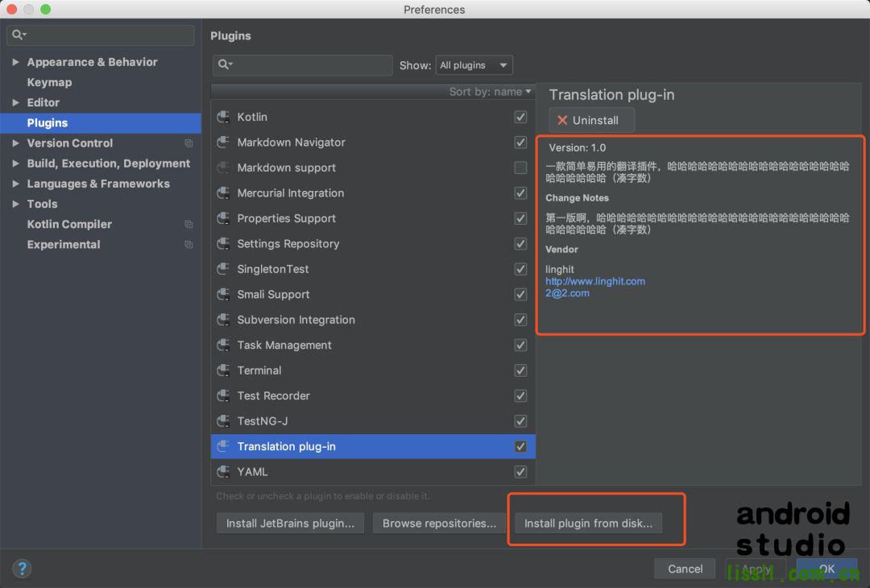The height and width of the screenshot is (588, 870).
Task: Click the TestNG-J plugin icon
Action: pos(224,421)
